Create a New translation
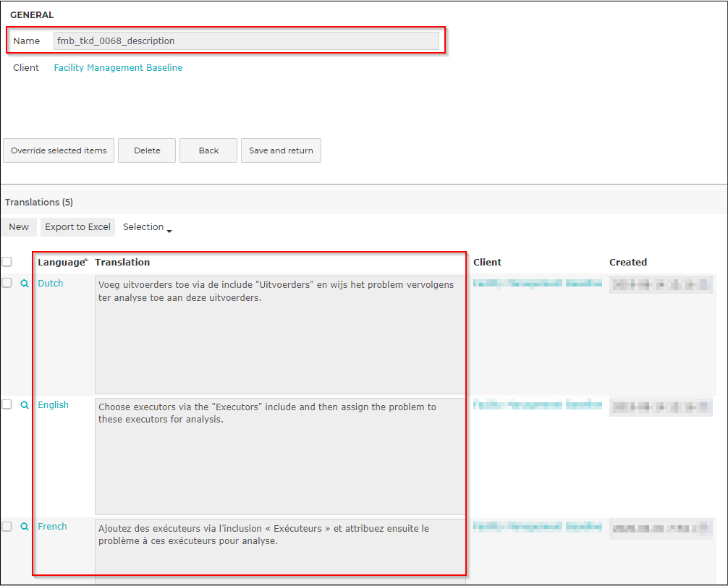This screenshot has width=728, height=586. pyautogui.click(x=19, y=227)
